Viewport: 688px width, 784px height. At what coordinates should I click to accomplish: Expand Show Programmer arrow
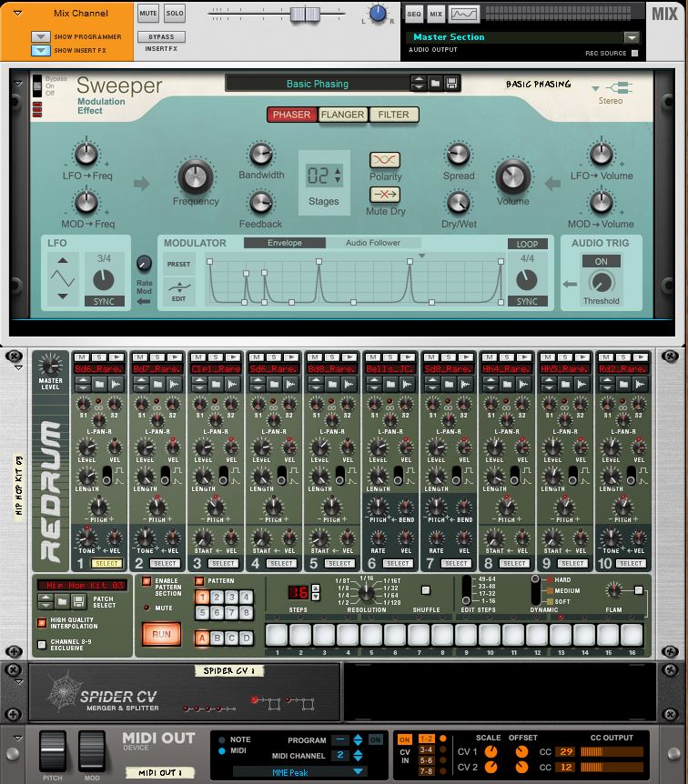[41, 36]
